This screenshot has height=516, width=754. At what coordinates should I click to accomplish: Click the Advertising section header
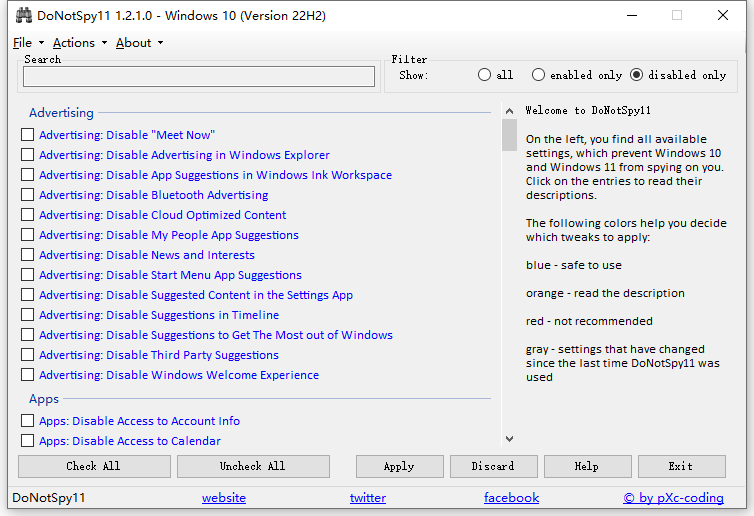tap(61, 113)
